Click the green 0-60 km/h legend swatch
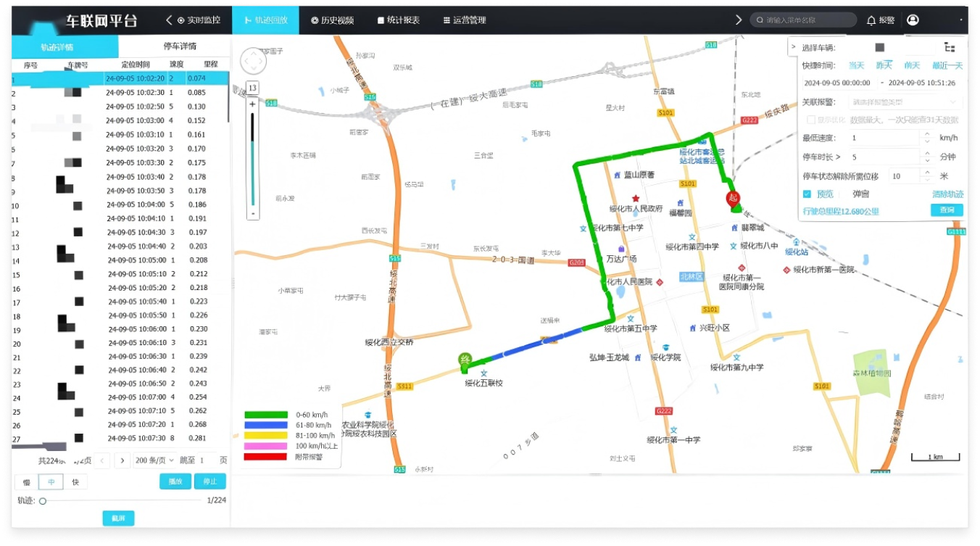Viewport: 980px width, 546px height. tap(266, 415)
